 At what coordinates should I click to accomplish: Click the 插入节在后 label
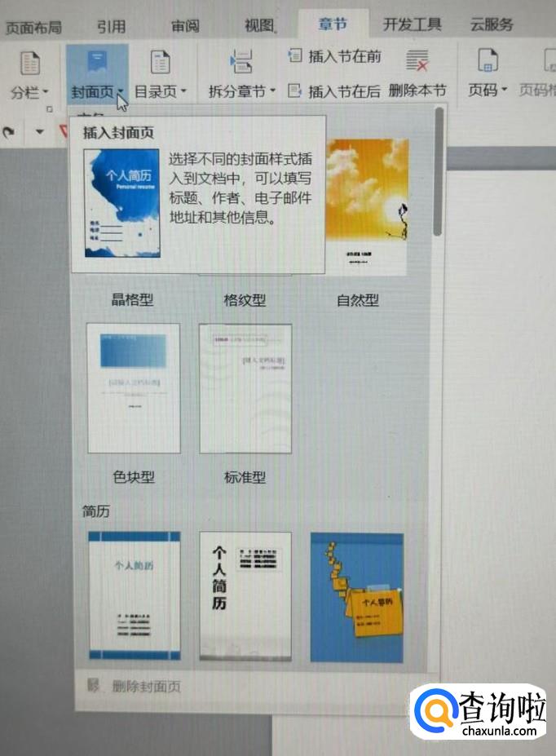pyautogui.click(x=345, y=91)
